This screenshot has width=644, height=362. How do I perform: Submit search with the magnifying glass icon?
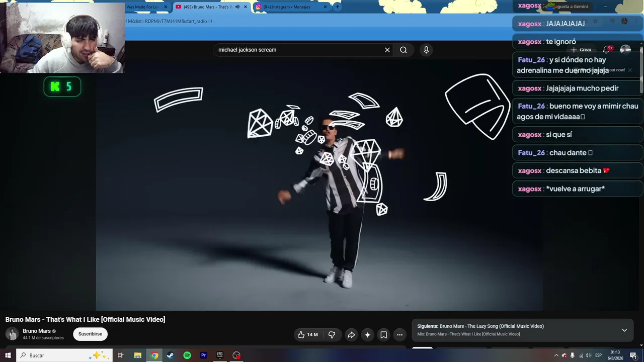404,50
